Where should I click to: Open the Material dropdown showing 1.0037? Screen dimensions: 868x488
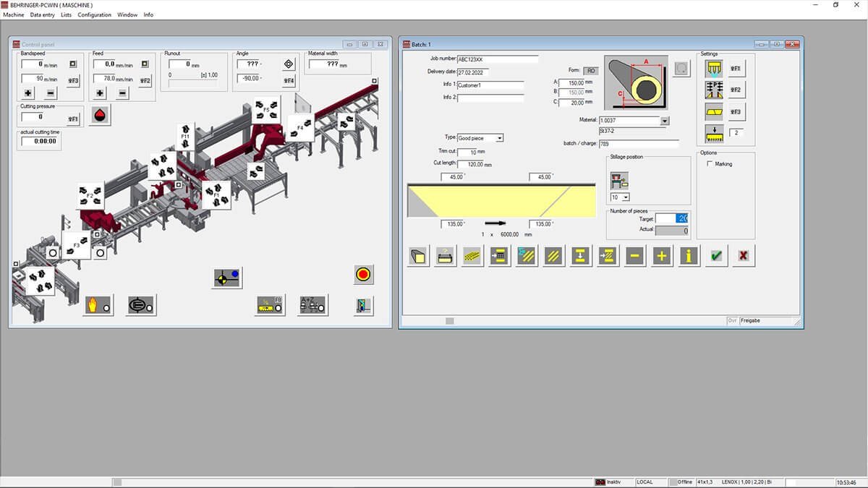tap(665, 120)
